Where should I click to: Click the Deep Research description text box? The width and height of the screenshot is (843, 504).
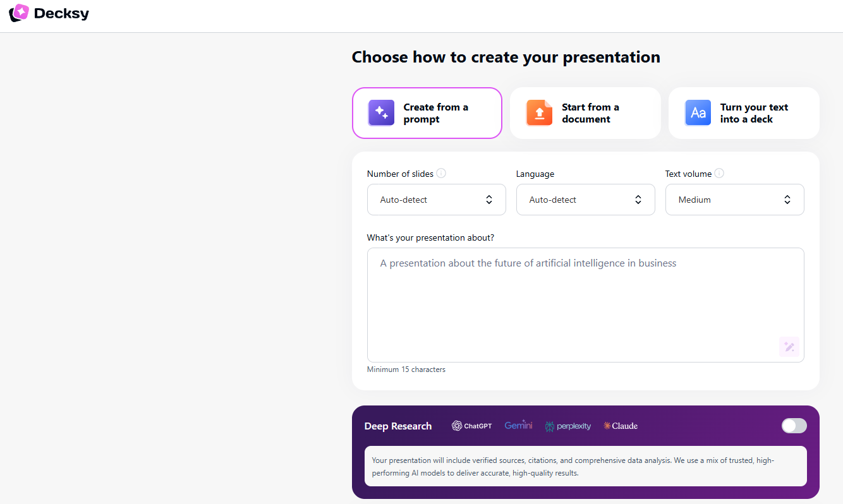click(x=586, y=466)
